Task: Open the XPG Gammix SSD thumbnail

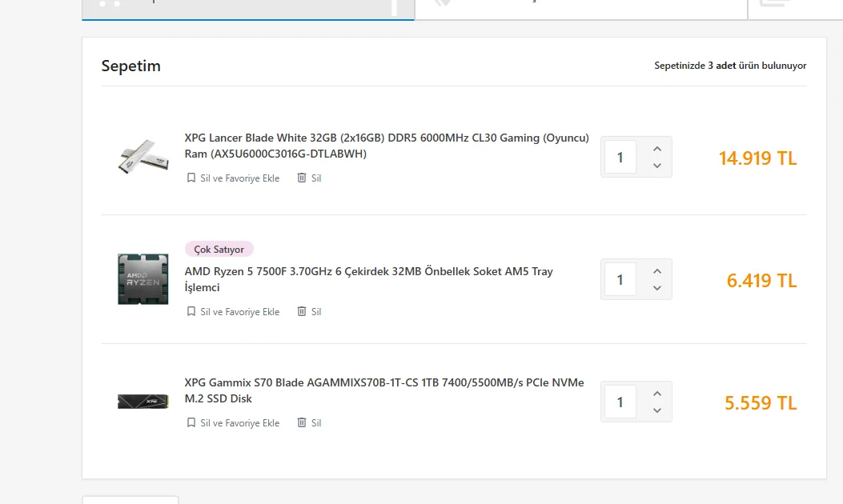Action: pyautogui.click(x=143, y=402)
